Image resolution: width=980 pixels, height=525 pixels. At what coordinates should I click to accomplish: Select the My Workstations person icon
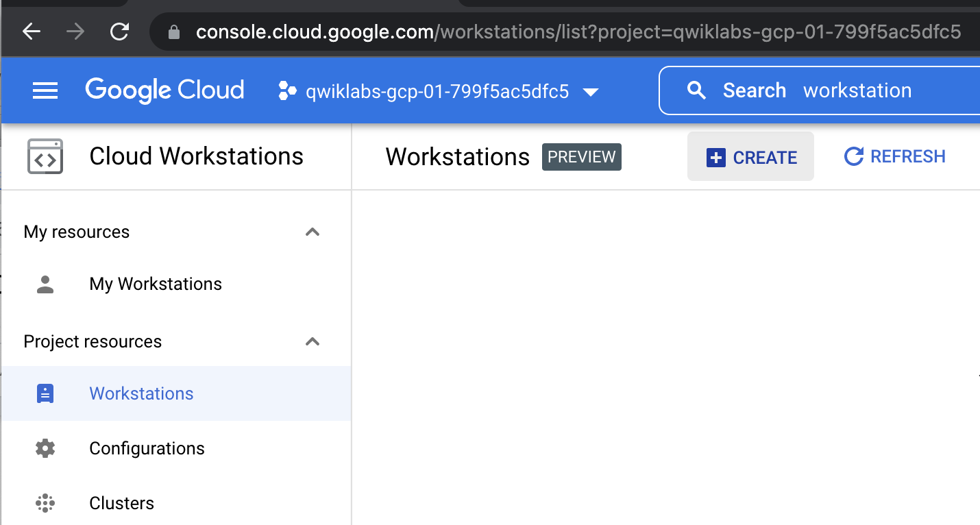point(45,284)
